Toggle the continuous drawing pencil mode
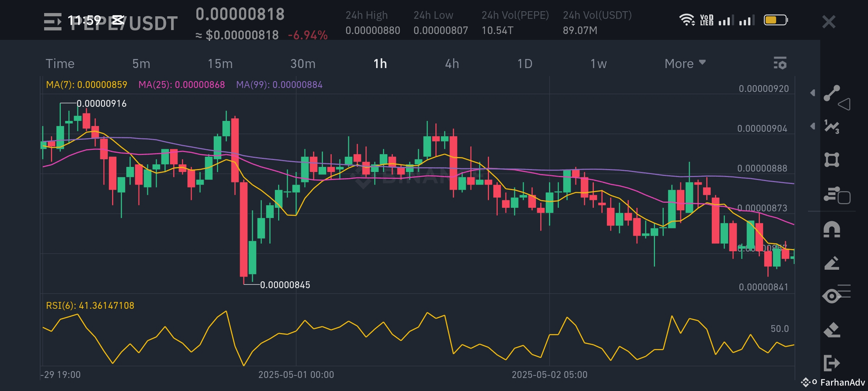 coord(831,263)
